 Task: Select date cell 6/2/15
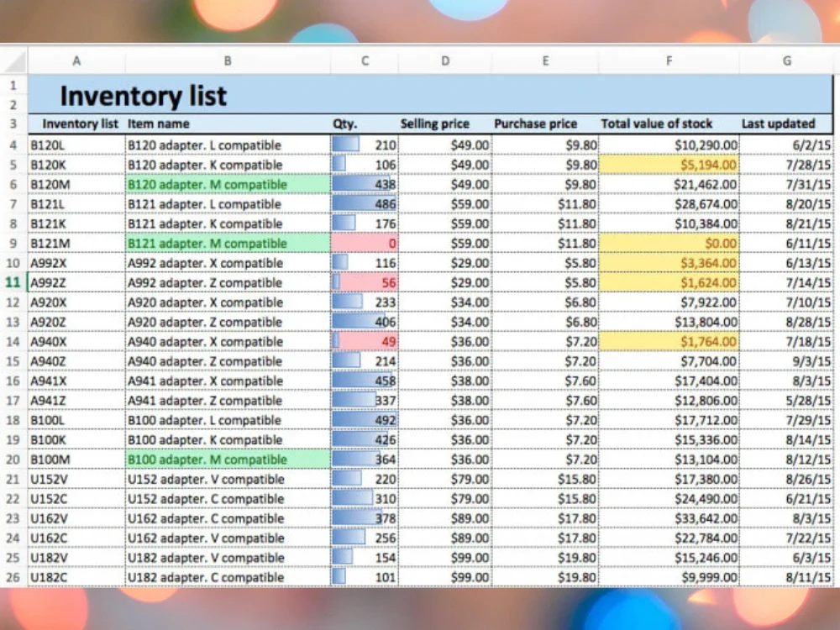tap(786, 145)
